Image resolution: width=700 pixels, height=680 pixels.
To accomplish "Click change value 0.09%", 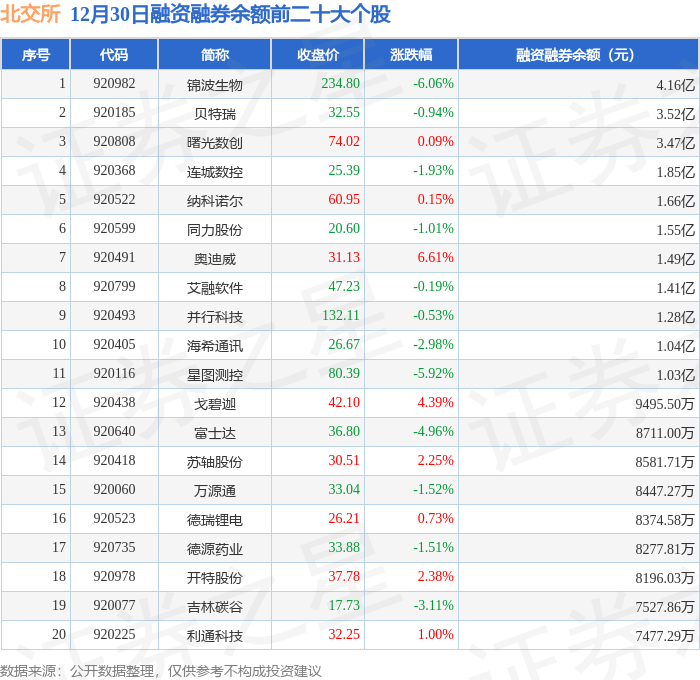I will tap(435, 142).
